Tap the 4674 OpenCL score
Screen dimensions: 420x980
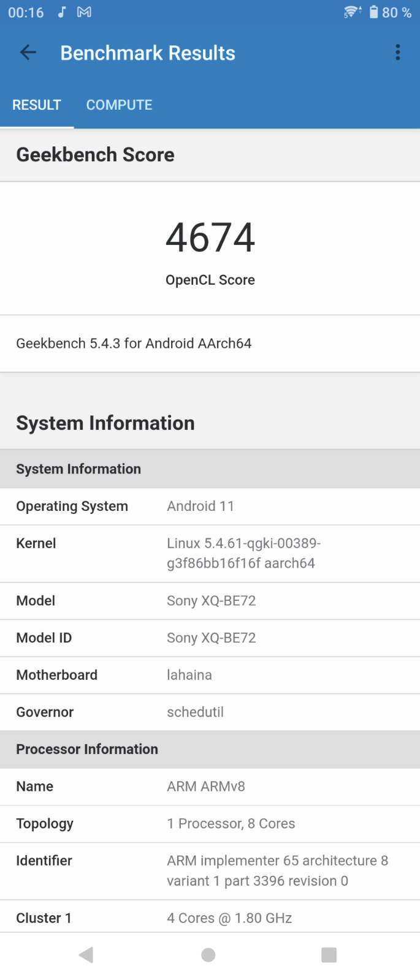tap(210, 238)
